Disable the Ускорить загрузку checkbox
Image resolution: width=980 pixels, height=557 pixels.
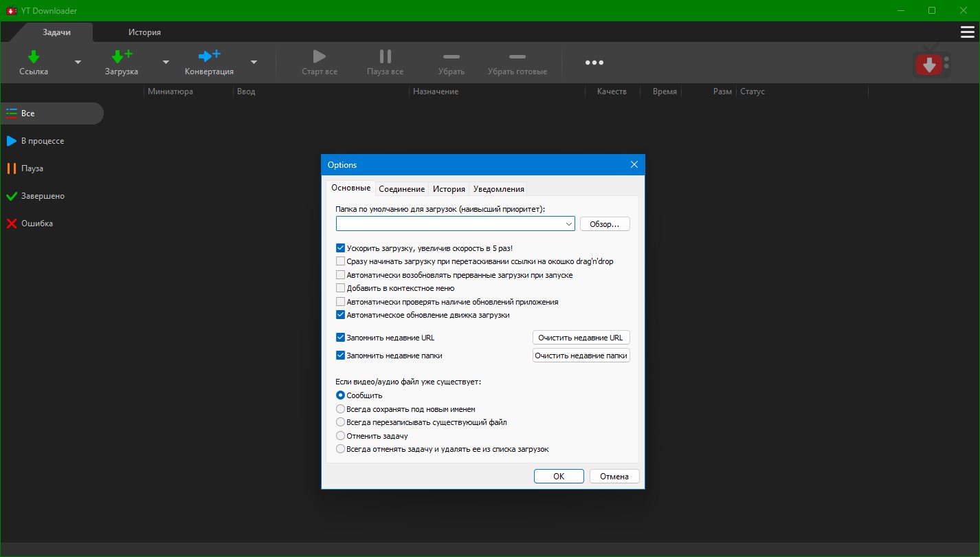pos(340,248)
